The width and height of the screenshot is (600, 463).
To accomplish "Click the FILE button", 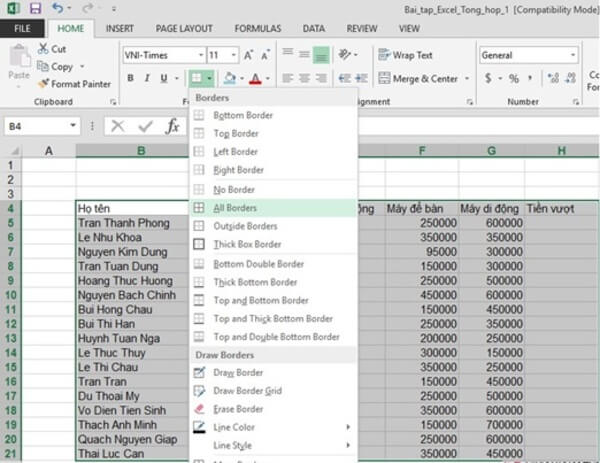I will point(21,29).
